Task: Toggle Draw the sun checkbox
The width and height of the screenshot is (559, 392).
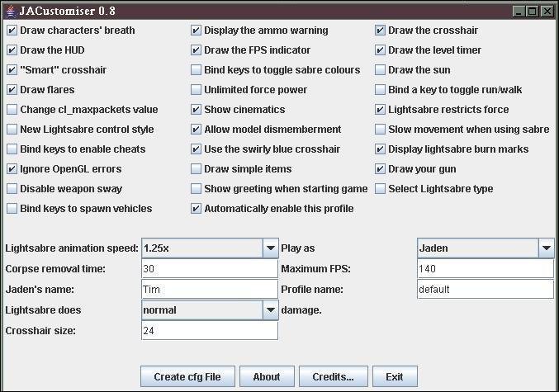Action: [380, 70]
